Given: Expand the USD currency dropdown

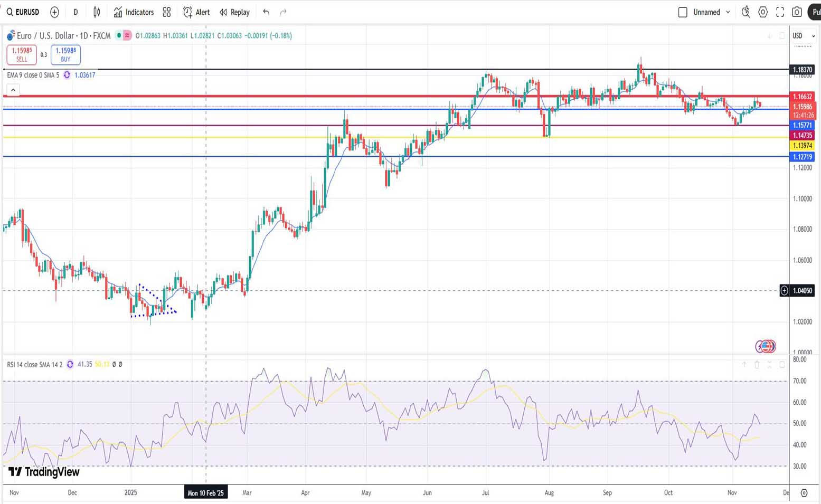Looking at the screenshot, I should pyautogui.click(x=804, y=36).
